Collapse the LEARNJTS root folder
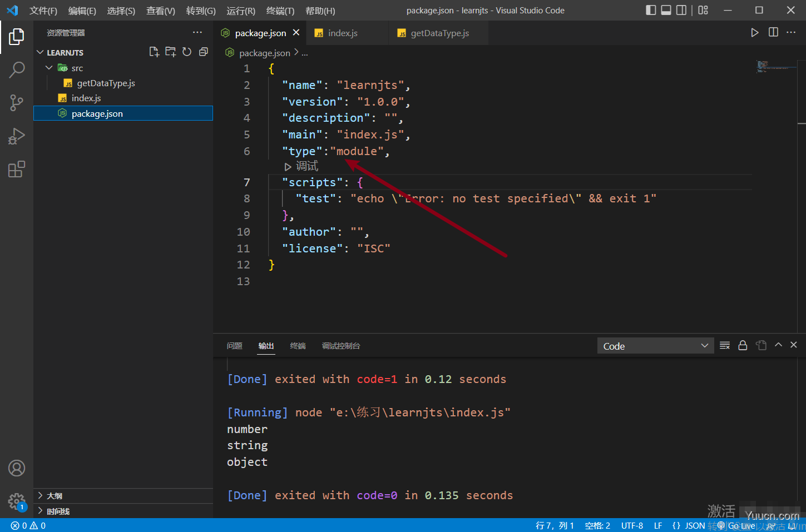This screenshot has height=532, width=806. click(x=40, y=52)
